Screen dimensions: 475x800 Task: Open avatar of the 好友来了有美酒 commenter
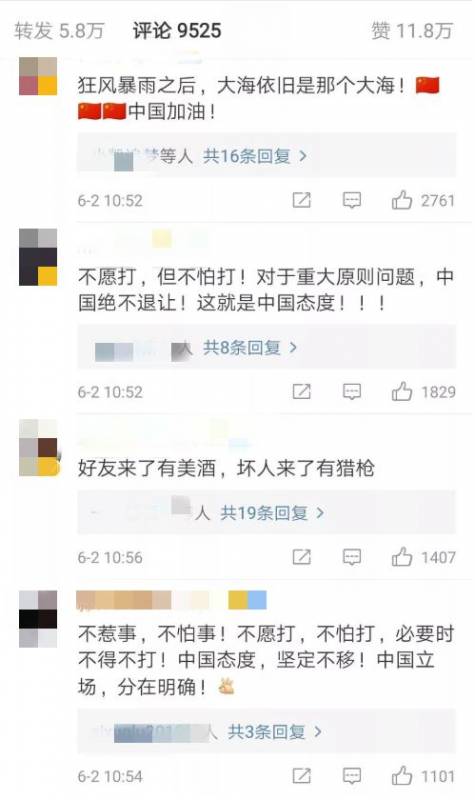(38, 448)
